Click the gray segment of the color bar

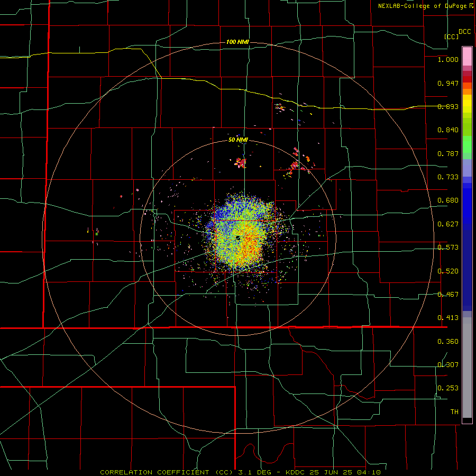tap(467, 368)
